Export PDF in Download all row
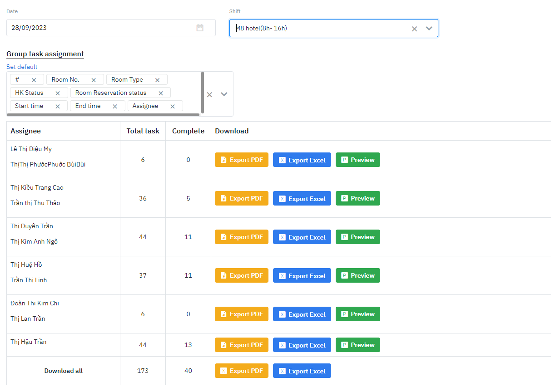The height and width of the screenshot is (392, 551). point(241,371)
